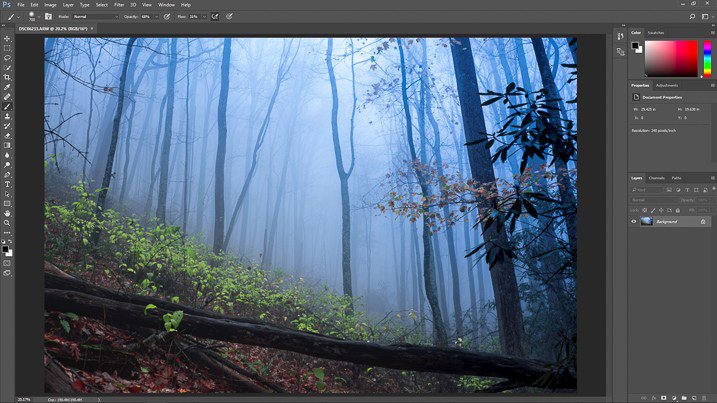The width and height of the screenshot is (717, 403).
Task: Select the Quick Selection tool
Action: 7,68
